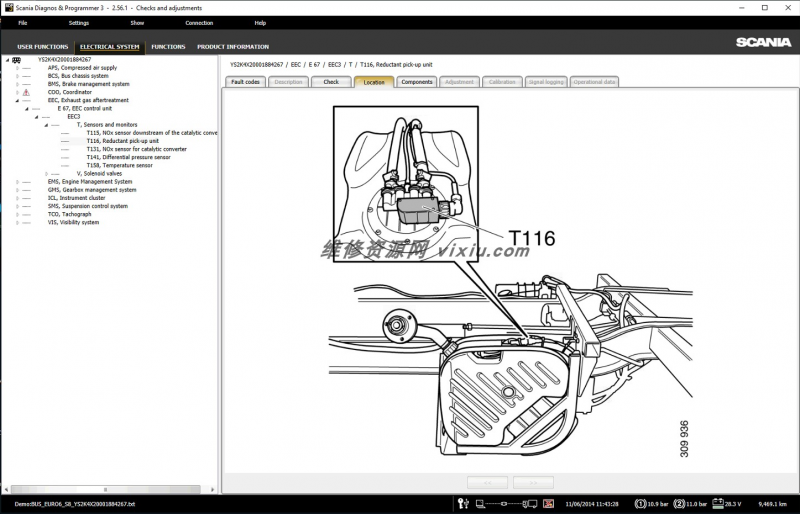
Task: Click the Scania Diagnos app icon in title bar
Action: [9, 8]
